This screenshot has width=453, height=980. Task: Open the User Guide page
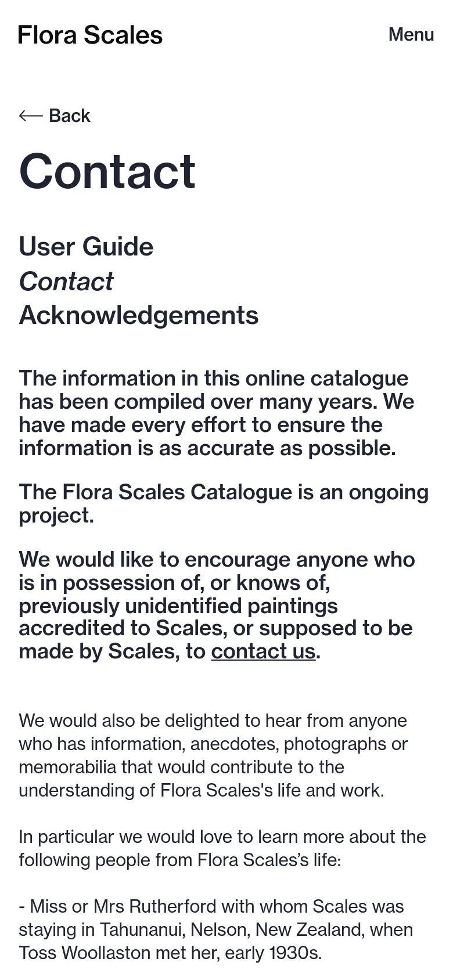click(x=86, y=247)
